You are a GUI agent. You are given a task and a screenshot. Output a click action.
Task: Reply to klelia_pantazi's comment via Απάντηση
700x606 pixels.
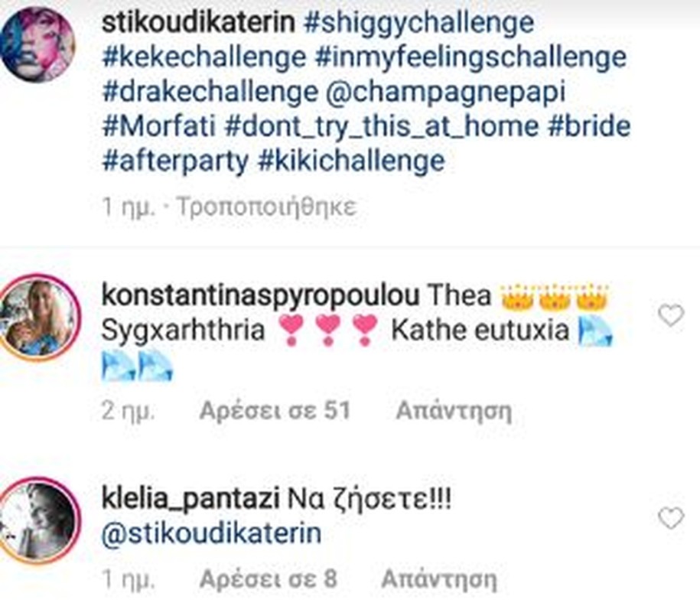click(439, 579)
